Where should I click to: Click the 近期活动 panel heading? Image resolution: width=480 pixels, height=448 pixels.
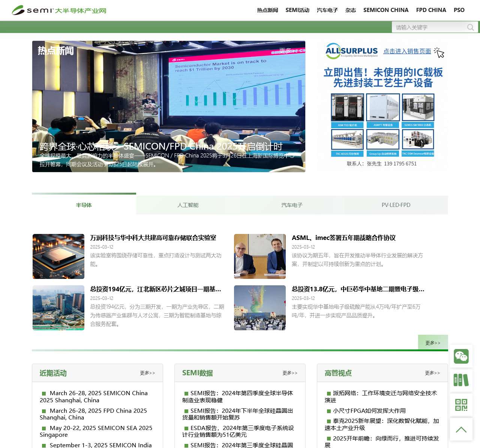point(53,373)
